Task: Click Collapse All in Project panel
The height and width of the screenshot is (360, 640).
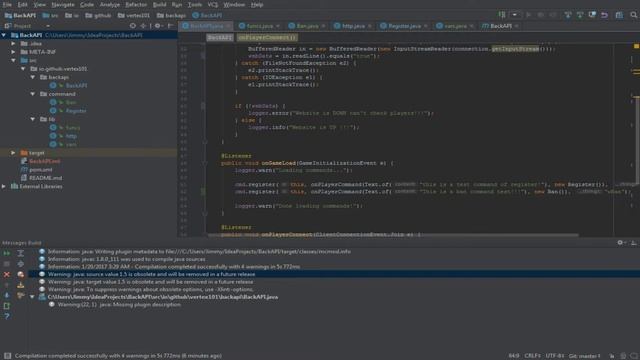Action: pos(143,26)
